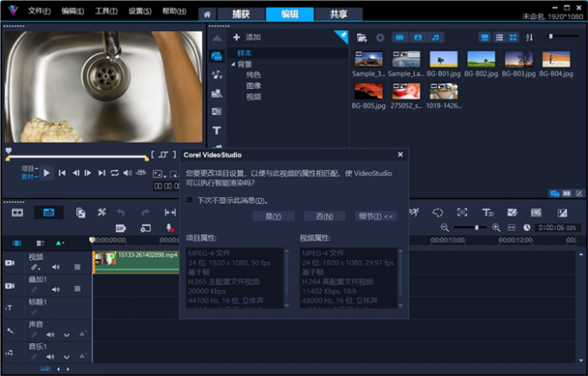588x376 pixels.
Task: Zoom in the timeline
Action: point(495,227)
